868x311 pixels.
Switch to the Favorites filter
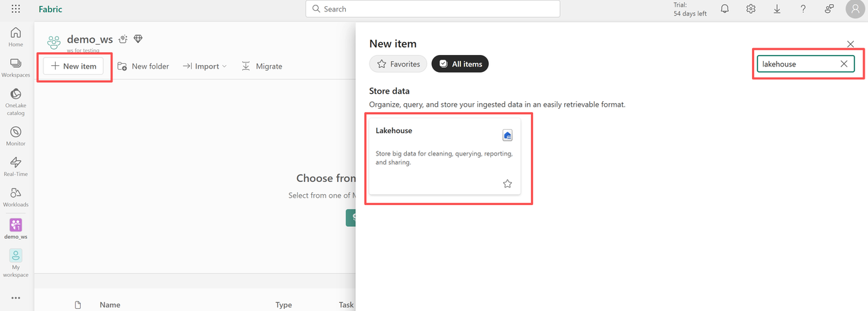click(x=399, y=64)
